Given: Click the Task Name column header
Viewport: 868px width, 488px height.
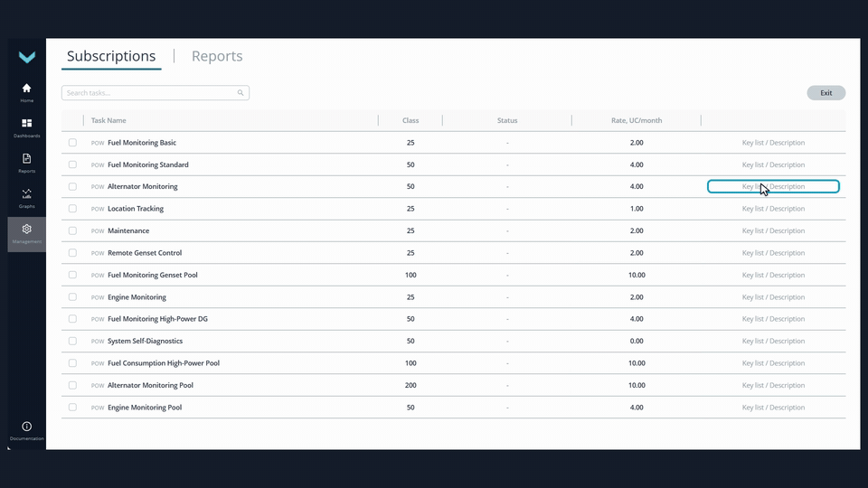Looking at the screenshot, I should (108, 120).
